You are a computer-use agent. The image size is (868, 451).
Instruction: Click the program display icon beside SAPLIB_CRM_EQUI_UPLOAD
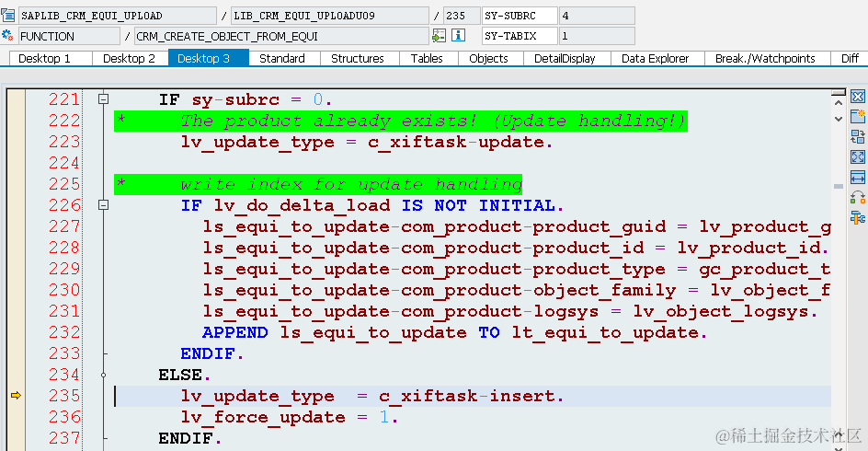7,16
